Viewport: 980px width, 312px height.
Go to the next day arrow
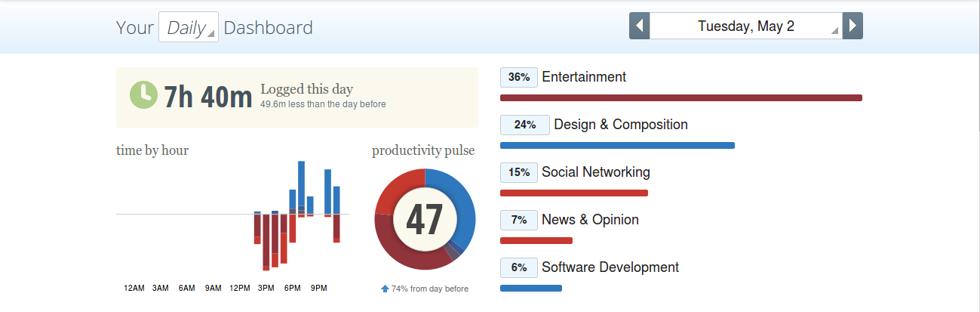853,26
